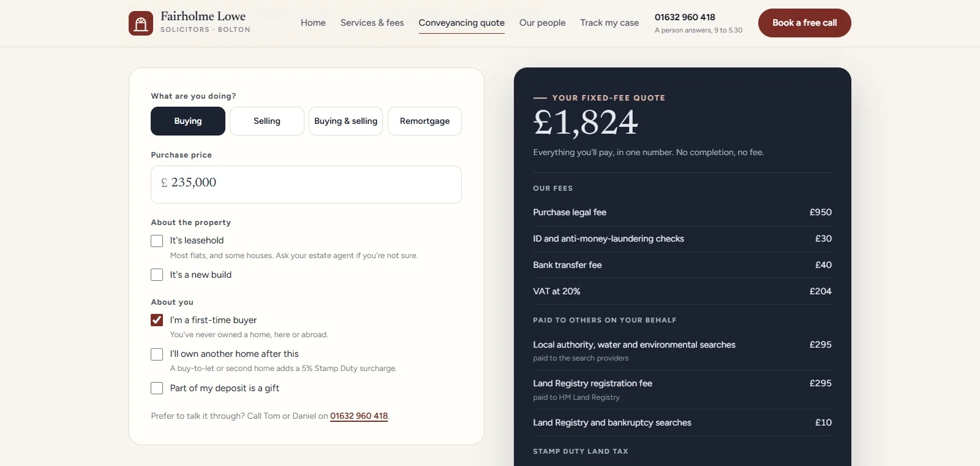
Task: Click 'A person answers, 9 to 5.30' text
Action: [x=698, y=30]
